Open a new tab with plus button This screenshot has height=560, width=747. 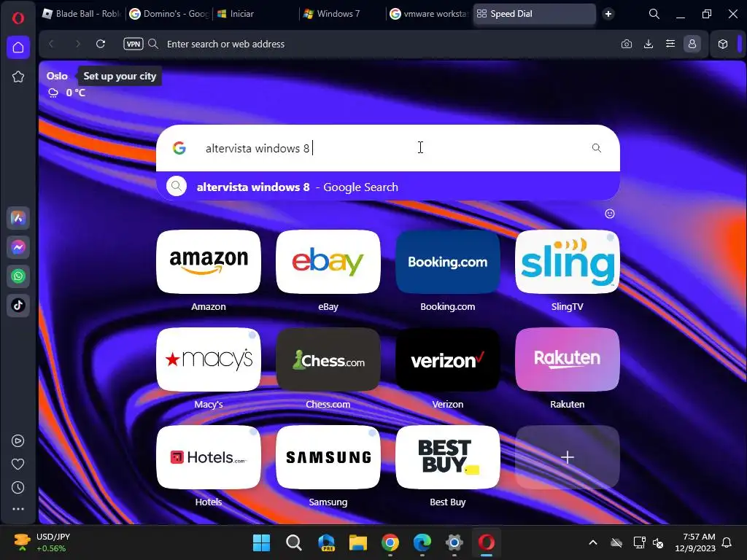click(x=608, y=14)
